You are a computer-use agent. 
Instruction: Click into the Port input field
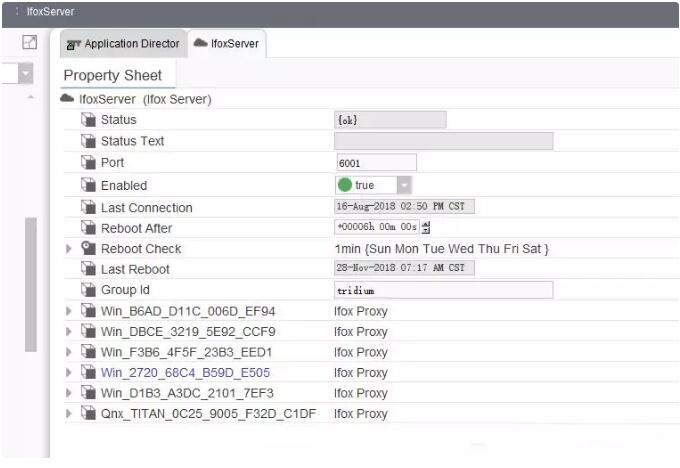[375, 163]
